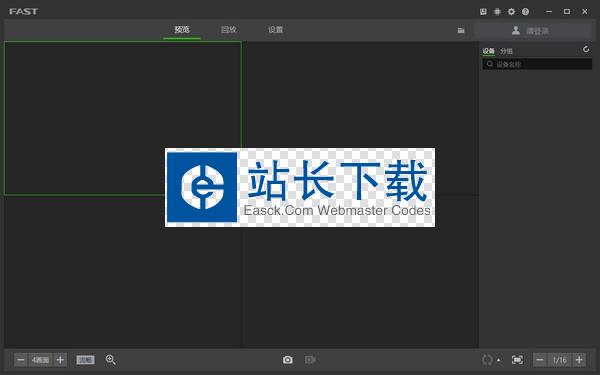Enter fullscreen view mode
The width and height of the screenshot is (600, 375).
(x=517, y=360)
